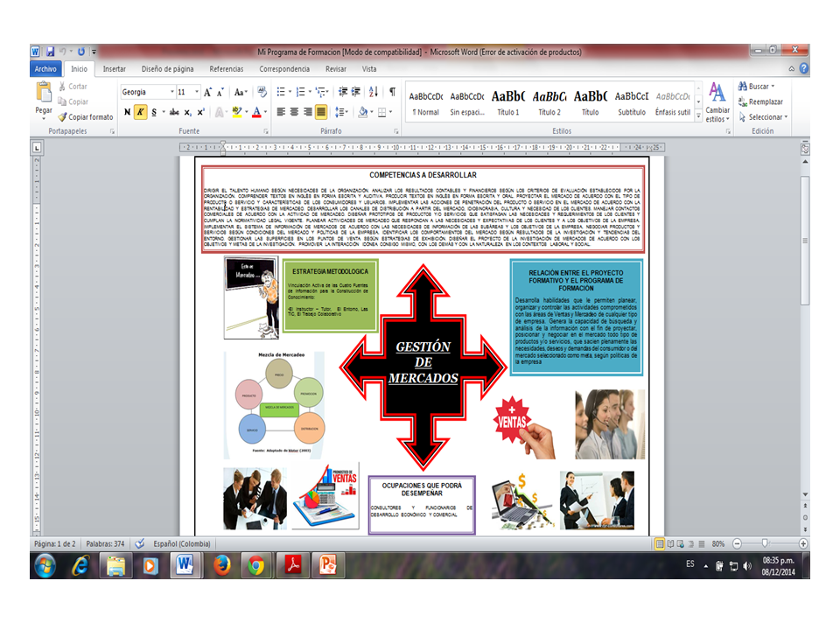The height and width of the screenshot is (630, 840).
Task: Click Español (Colombia) language in status bar
Action: 182,543
